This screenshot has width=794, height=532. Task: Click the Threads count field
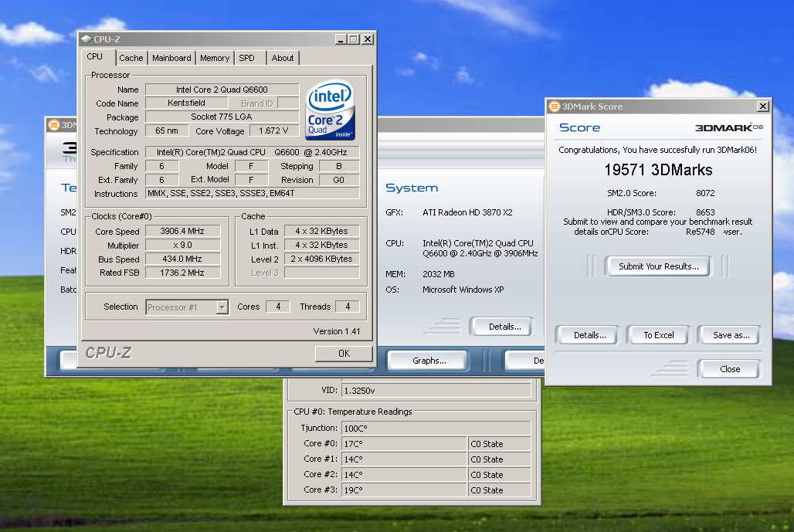[348, 307]
